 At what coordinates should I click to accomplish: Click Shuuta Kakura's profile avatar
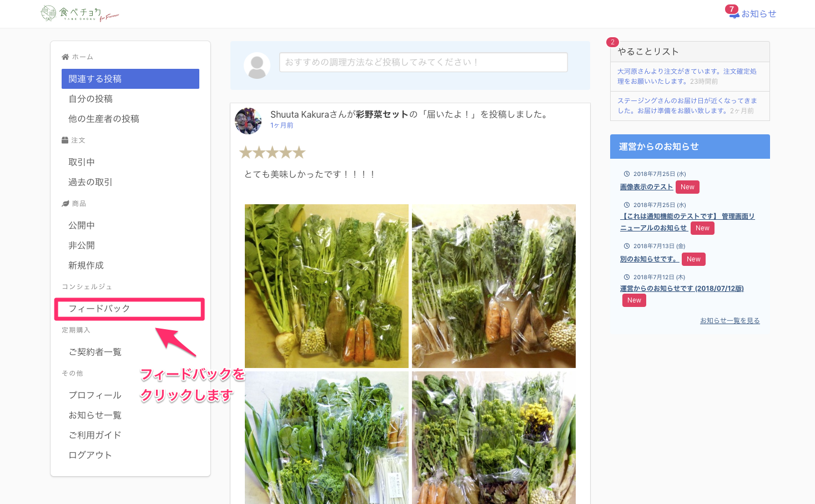point(248,120)
